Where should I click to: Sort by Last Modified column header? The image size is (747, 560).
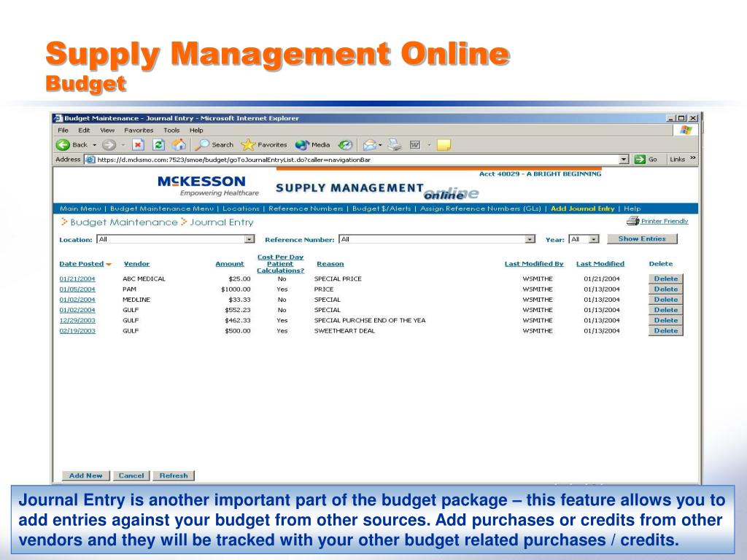point(600,264)
